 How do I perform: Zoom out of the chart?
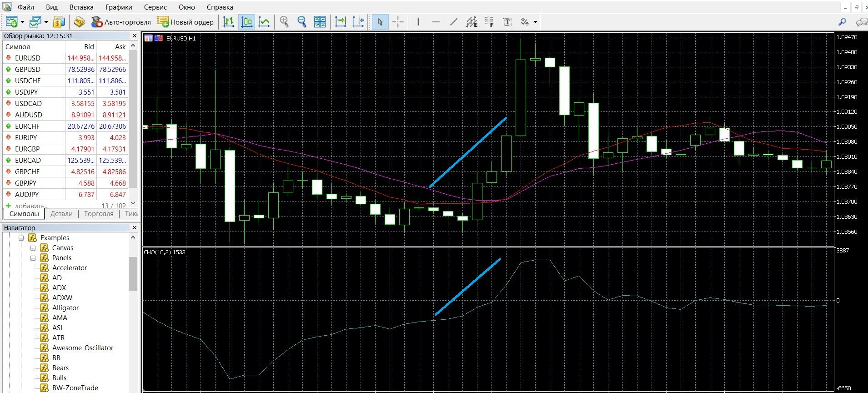(x=302, y=21)
